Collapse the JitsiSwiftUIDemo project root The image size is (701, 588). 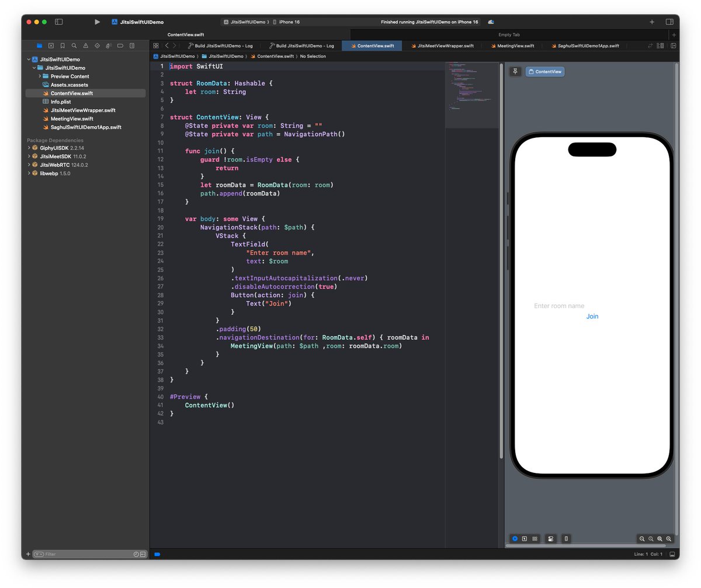click(29, 60)
